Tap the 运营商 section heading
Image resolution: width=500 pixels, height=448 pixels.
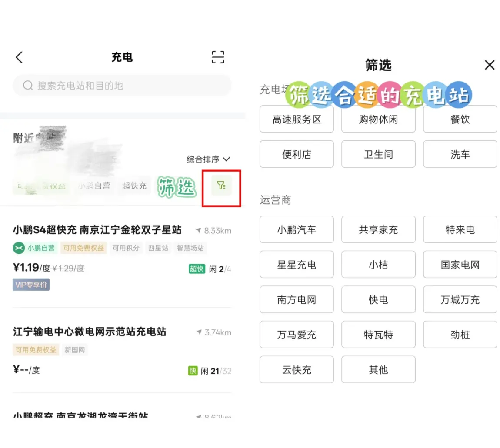point(276,200)
